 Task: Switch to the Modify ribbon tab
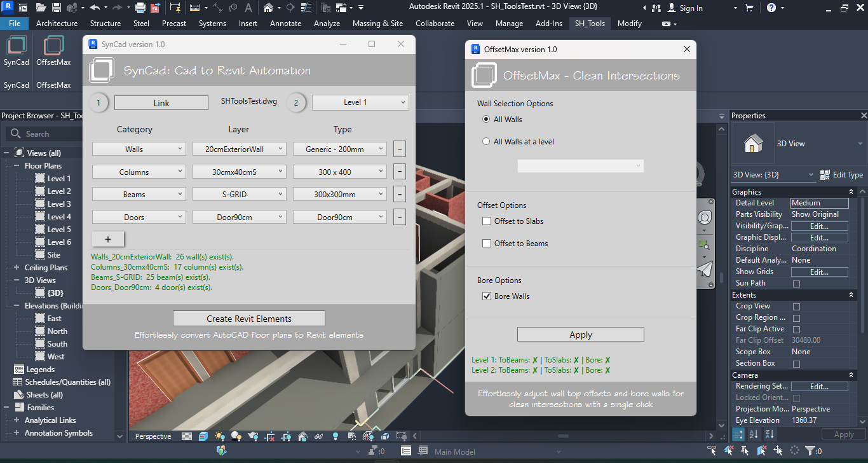pyautogui.click(x=630, y=24)
